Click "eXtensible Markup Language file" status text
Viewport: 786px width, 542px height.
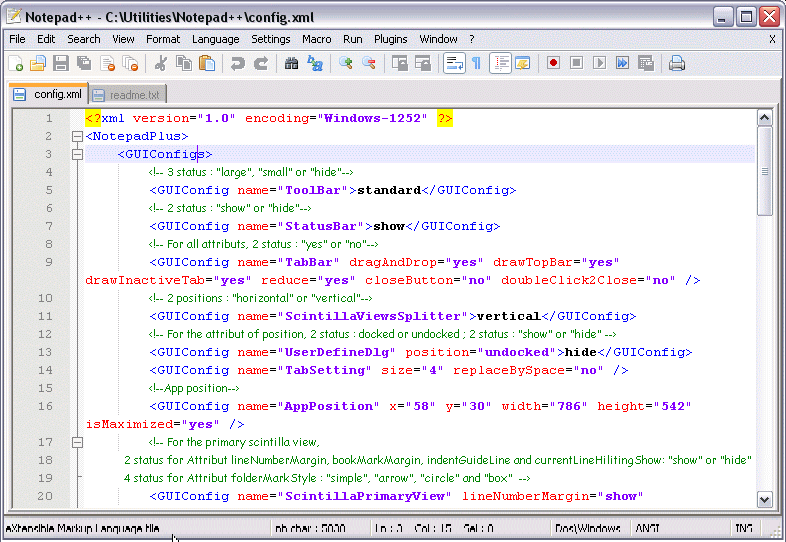(82, 528)
